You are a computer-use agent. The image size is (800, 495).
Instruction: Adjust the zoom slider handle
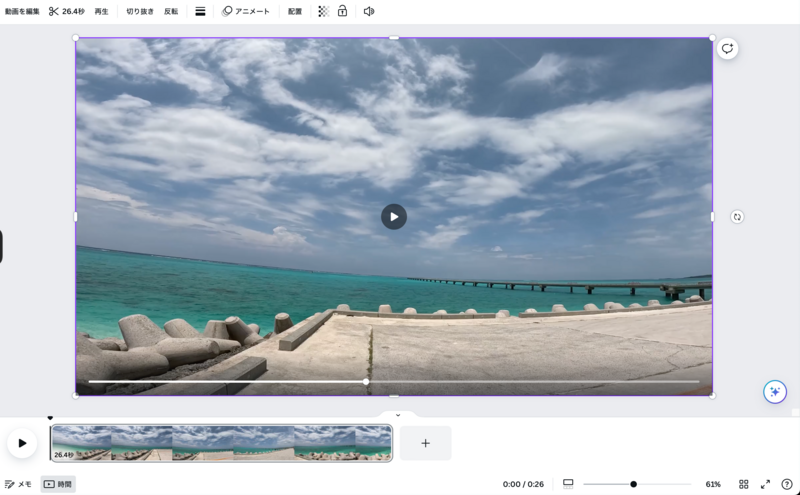click(x=633, y=484)
